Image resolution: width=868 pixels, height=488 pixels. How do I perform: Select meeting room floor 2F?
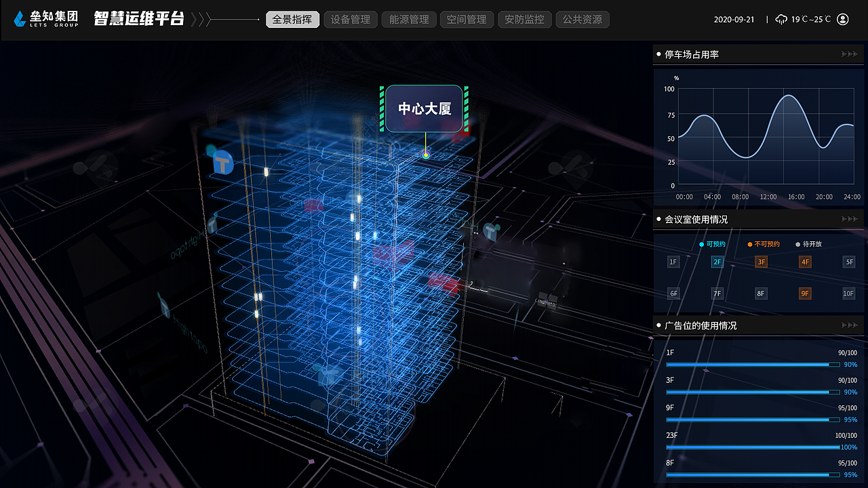(x=717, y=262)
